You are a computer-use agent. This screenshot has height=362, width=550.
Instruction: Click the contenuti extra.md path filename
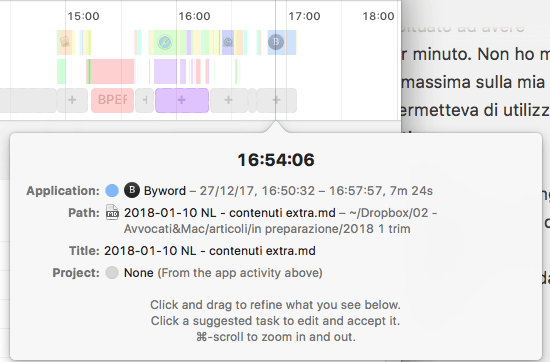[x=229, y=213]
